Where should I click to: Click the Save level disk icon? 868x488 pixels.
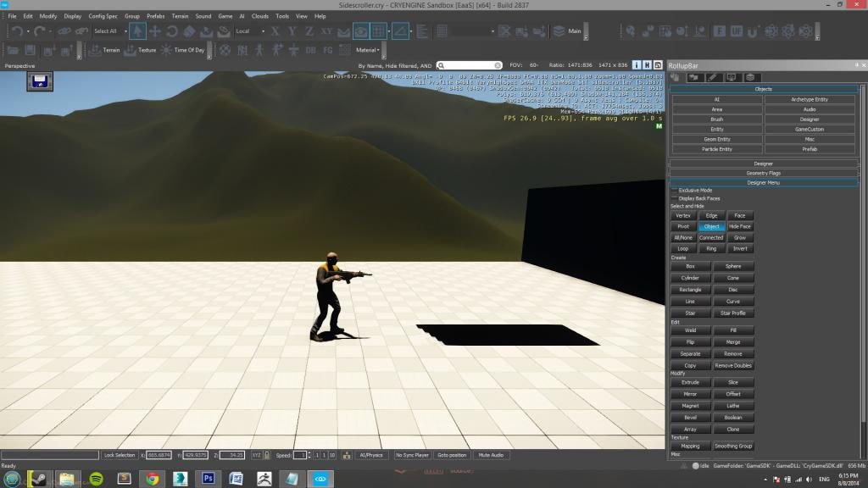[31, 51]
